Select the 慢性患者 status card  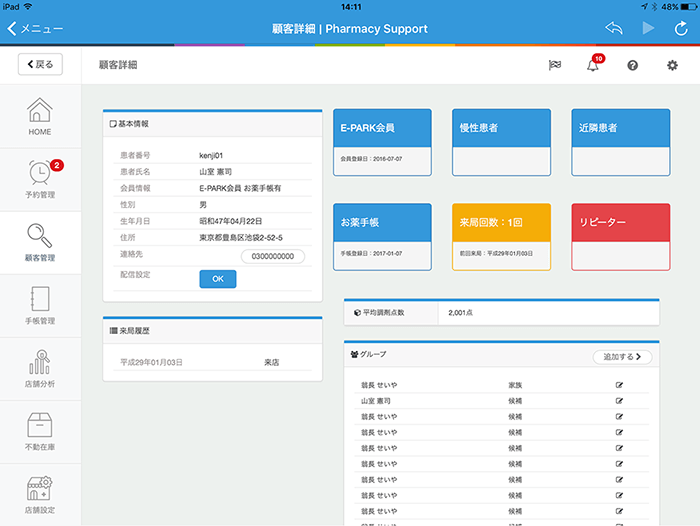point(501,142)
